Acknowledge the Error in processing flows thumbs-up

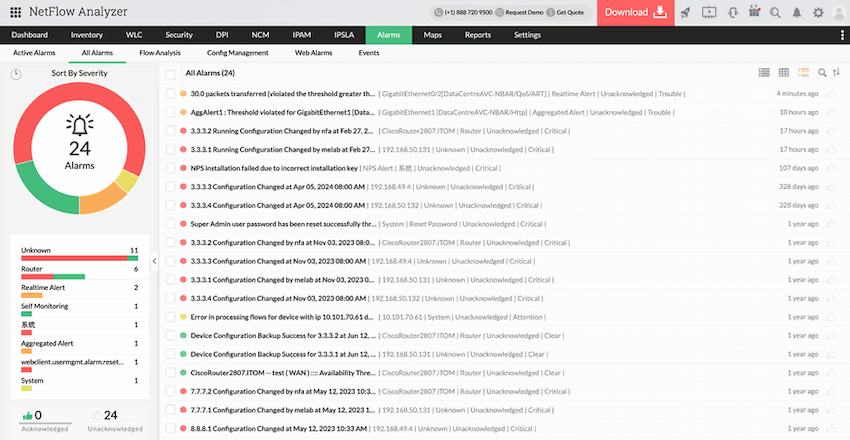coord(831,317)
